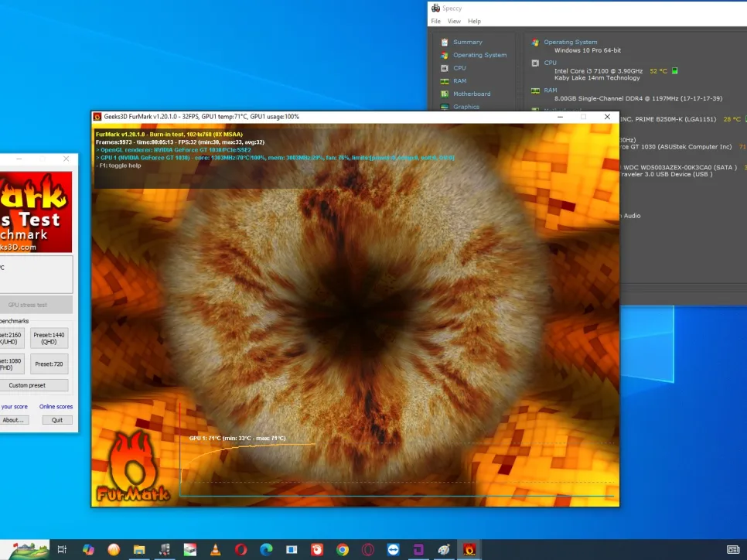
Task: Open Google Chrome from the taskbar
Action: (342, 549)
